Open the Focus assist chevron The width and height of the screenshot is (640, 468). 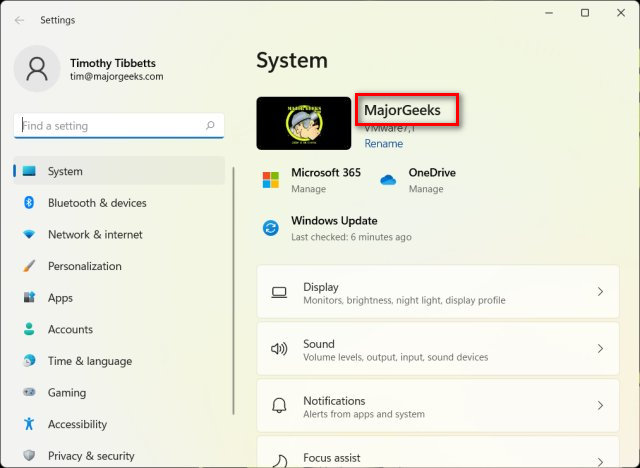click(600, 462)
